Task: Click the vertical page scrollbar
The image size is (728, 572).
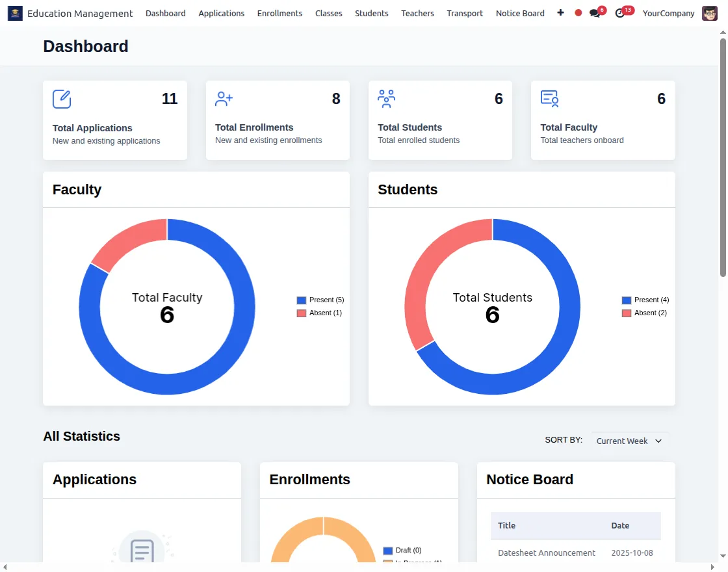Action: click(723, 156)
